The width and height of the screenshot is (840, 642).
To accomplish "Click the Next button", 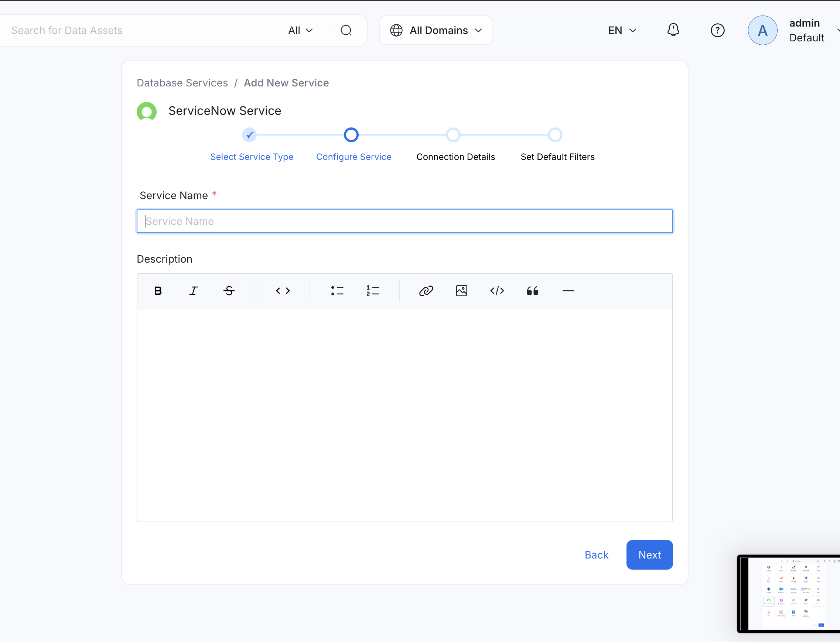I will pos(649,554).
